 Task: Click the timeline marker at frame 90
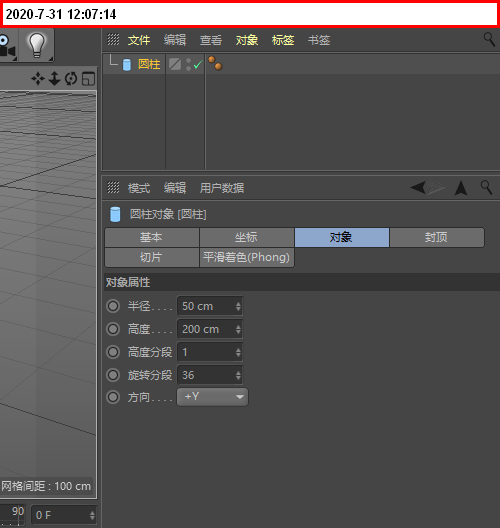[18, 512]
